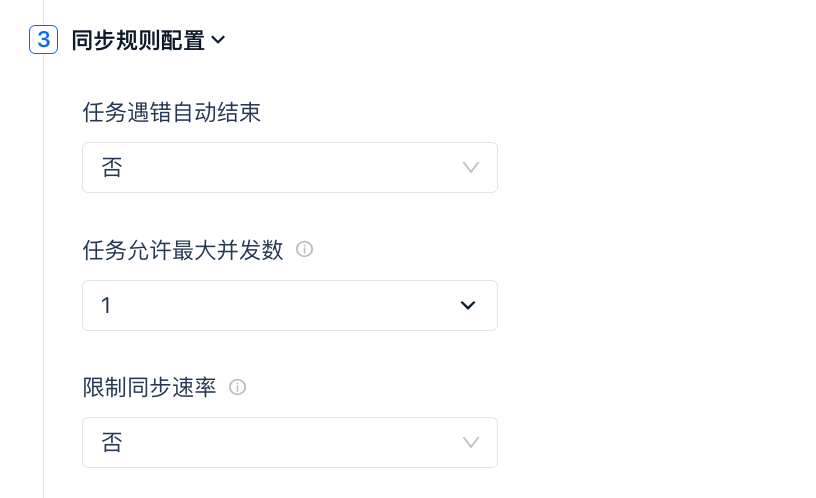Click the step 3 number badge
The image size is (816, 498).
pyautogui.click(x=44, y=40)
